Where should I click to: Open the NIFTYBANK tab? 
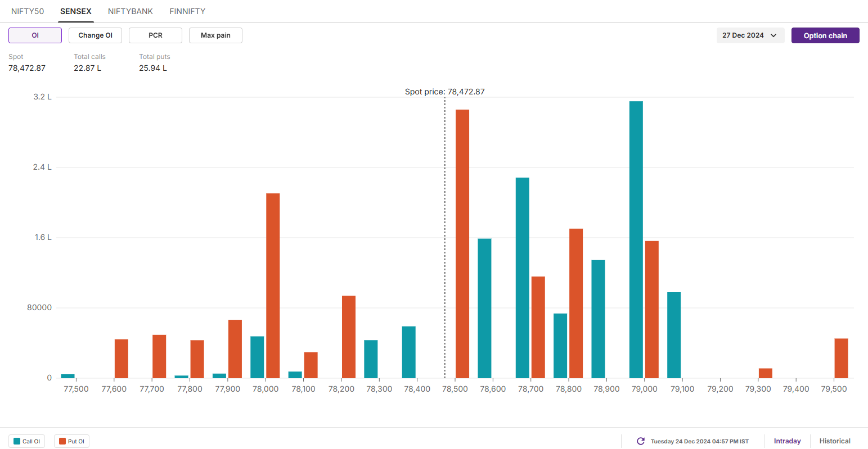(131, 11)
